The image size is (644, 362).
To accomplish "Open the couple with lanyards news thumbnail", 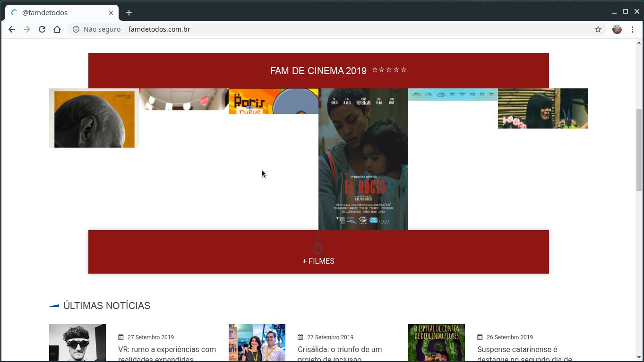I will click(x=257, y=343).
